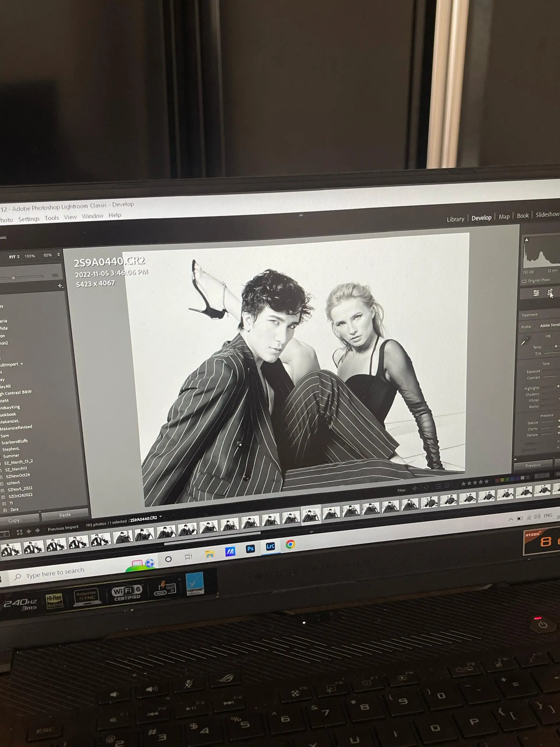Switch to the Library module
The width and height of the screenshot is (560, 747).
455,219
